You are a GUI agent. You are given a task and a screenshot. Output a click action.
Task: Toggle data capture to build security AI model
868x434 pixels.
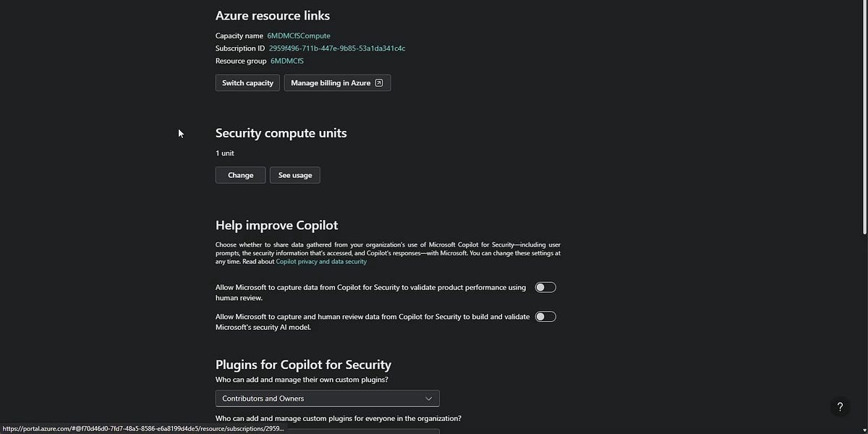(x=545, y=316)
